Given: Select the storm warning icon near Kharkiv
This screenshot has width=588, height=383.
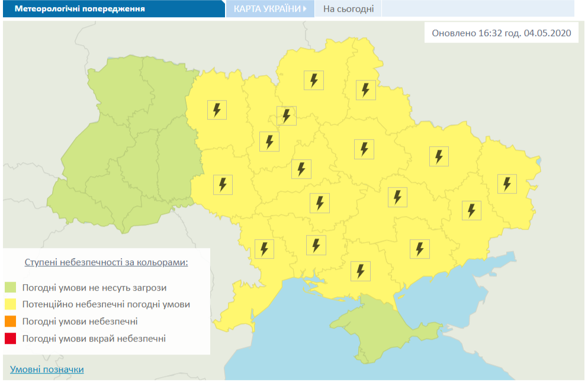Looking at the screenshot, I should coord(439,155).
